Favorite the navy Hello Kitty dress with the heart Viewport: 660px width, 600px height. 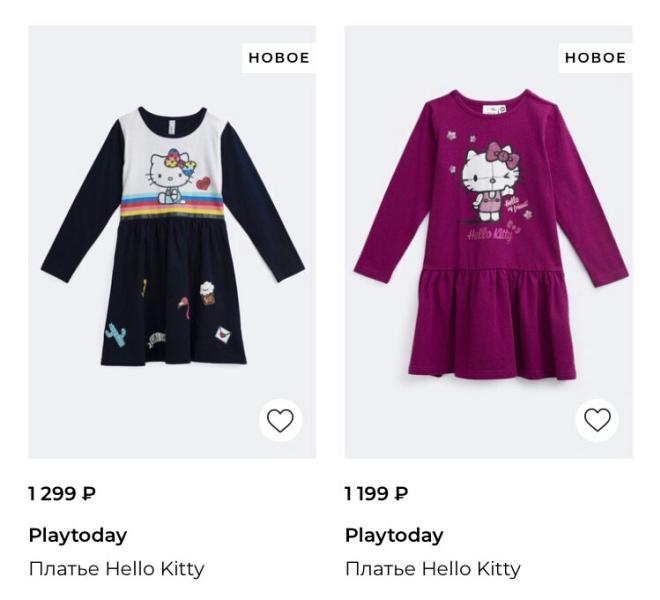tap(280, 421)
